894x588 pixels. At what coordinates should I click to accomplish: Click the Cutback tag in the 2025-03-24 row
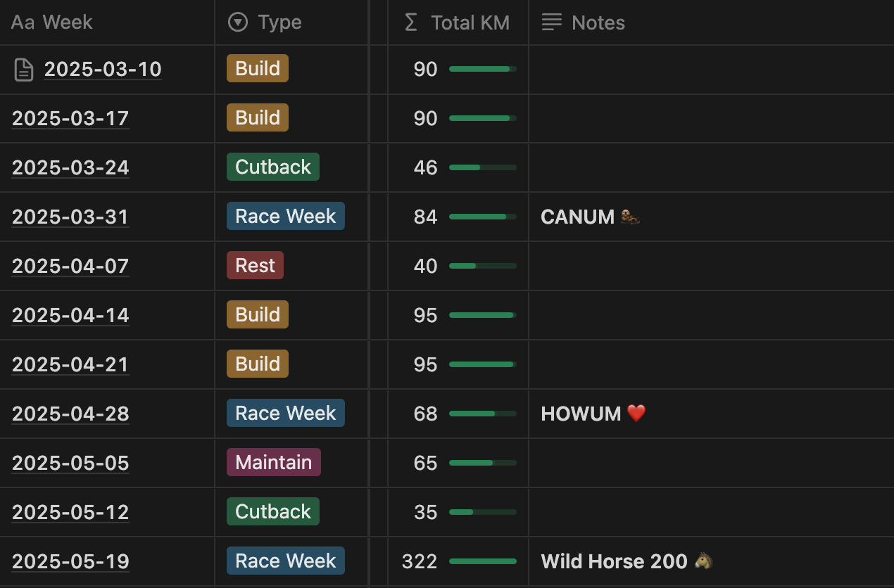273,167
